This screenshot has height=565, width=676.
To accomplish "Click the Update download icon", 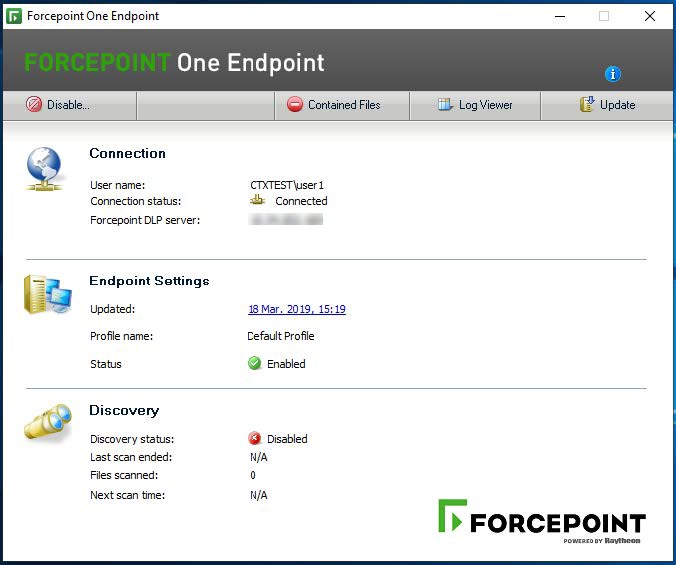I will pyautogui.click(x=587, y=105).
